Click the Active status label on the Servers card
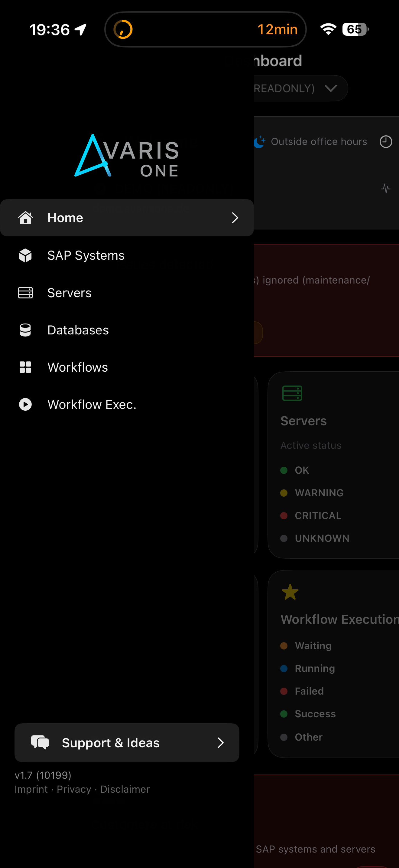This screenshot has width=399, height=868. [311, 446]
